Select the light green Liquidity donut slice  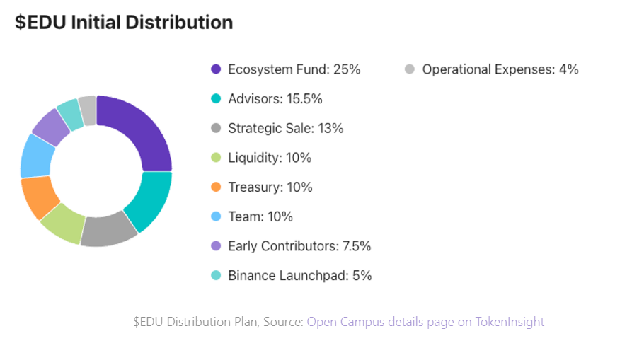tap(63, 221)
